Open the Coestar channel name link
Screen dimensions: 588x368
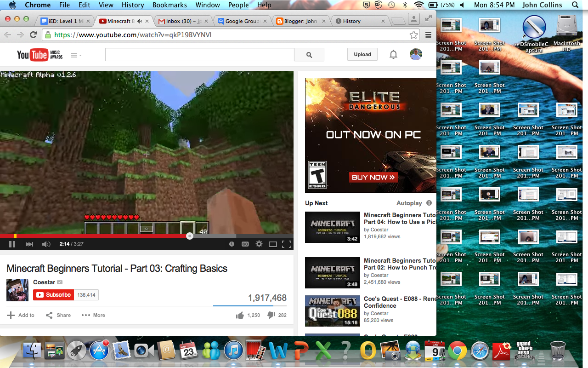point(44,282)
